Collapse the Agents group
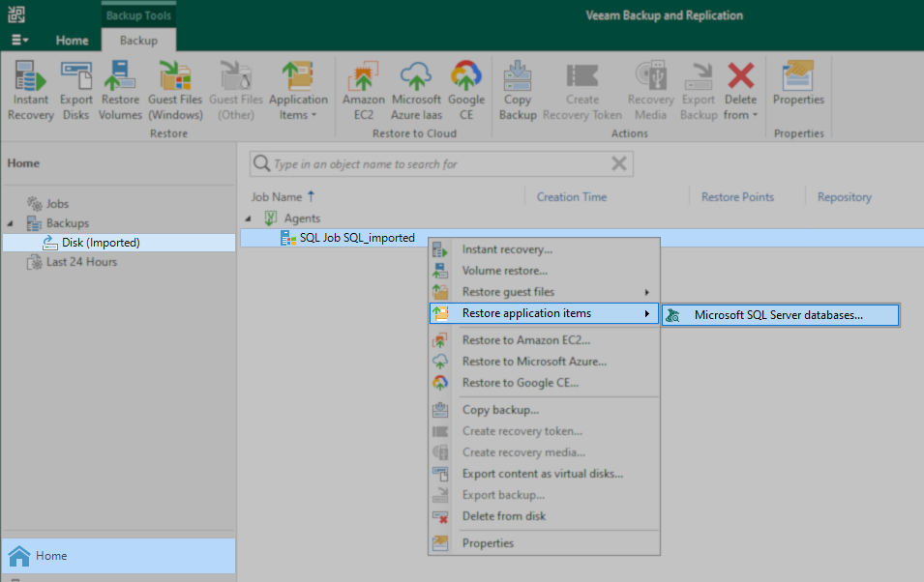The height and width of the screenshot is (582, 924). [x=248, y=218]
